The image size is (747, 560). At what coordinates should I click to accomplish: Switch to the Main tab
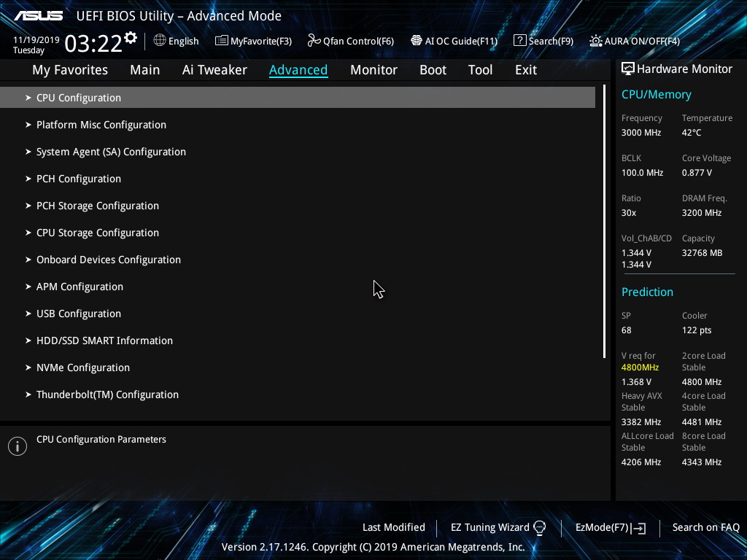click(145, 70)
